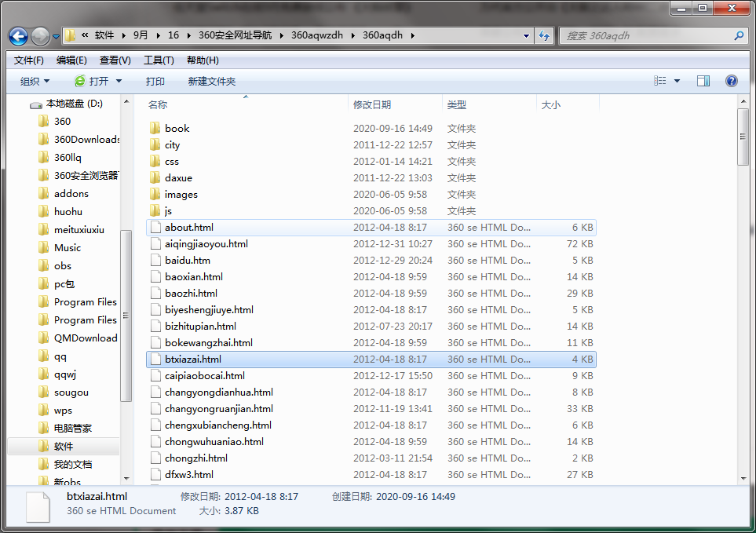Click the refresh icon beside address bar
Image resolution: width=756 pixels, height=533 pixels.
point(544,35)
